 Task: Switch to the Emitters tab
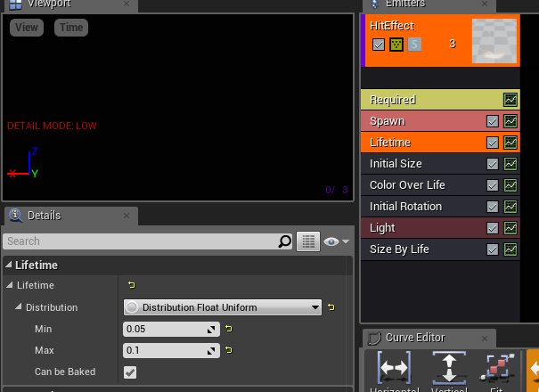click(429, 4)
